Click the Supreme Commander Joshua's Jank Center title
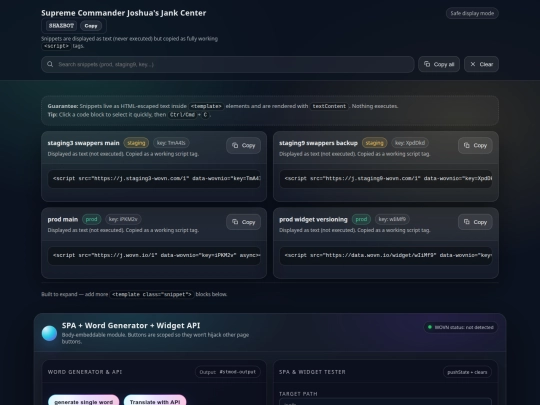Image resolution: width=540 pixels, height=405 pixels. click(x=124, y=13)
